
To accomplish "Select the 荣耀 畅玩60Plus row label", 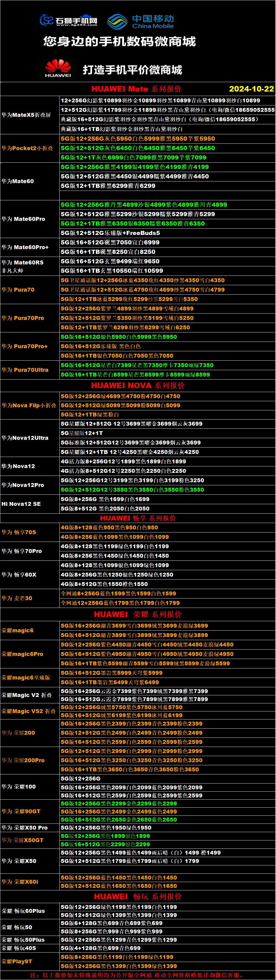I will pyautogui.click(x=23, y=911).
